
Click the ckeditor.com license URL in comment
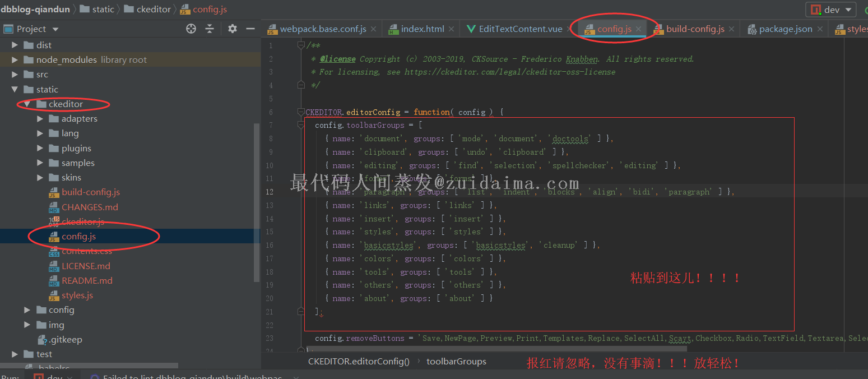point(509,72)
